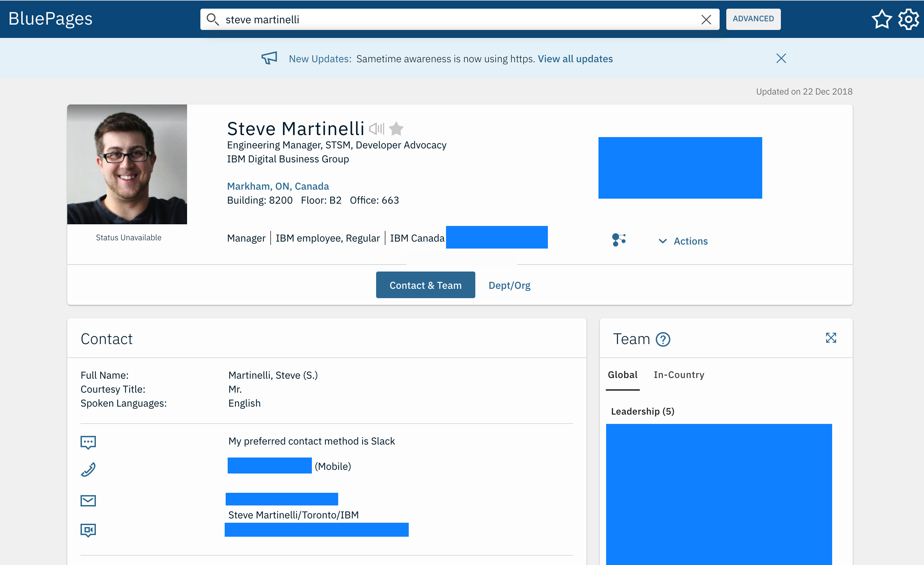Select the Global team view
924x565 pixels.
click(622, 375)
